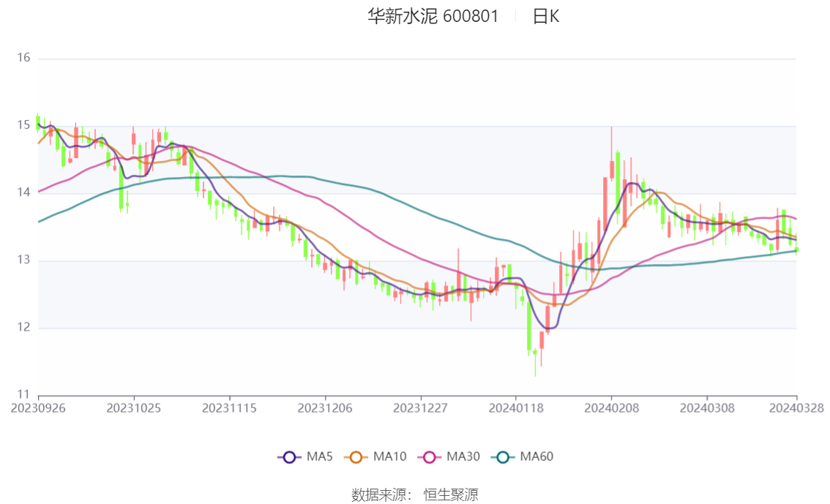Select x-axis date label 20231025
This screenshot has width=830, height=504.
tap(133, 408)
